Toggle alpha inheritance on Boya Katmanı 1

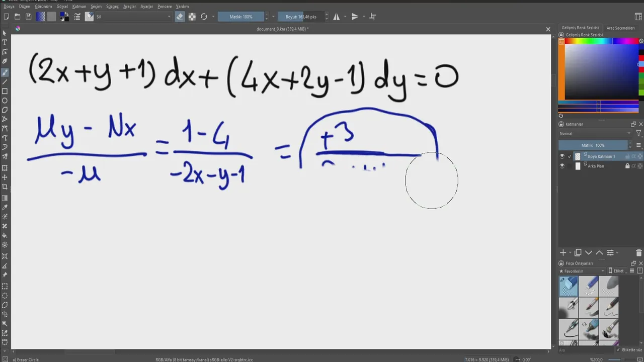(x=634, y=156)
